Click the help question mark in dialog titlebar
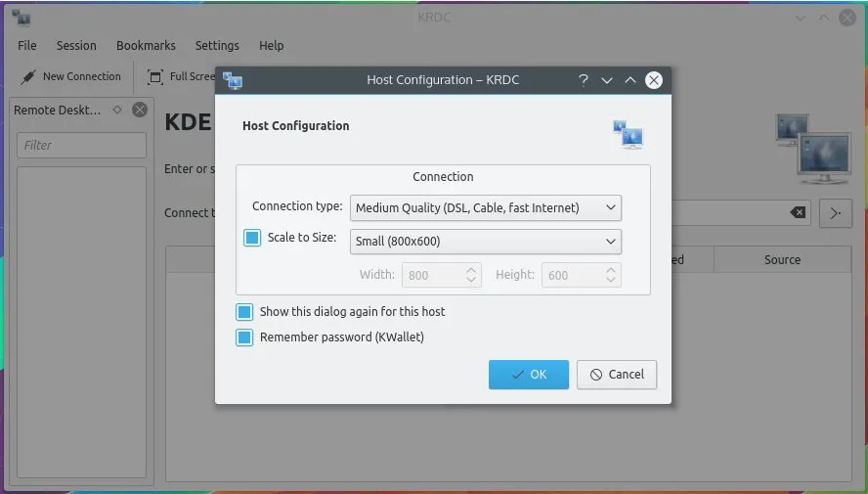 (584, 80)
